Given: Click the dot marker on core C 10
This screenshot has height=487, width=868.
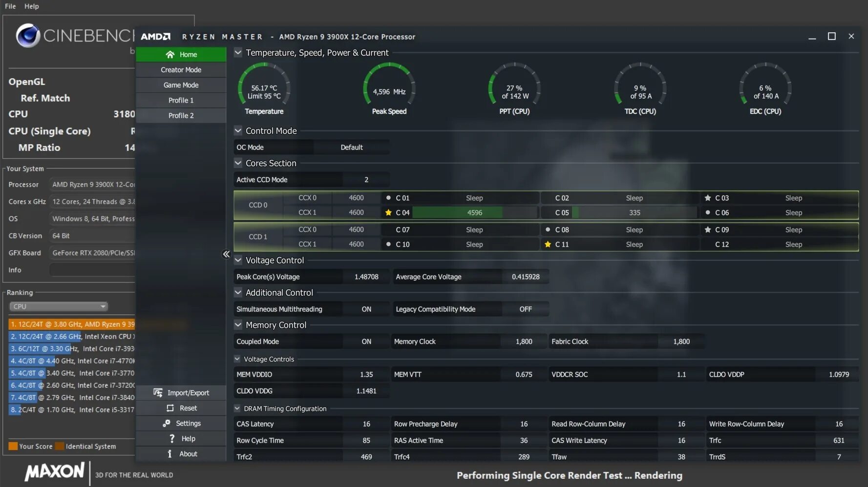Looking at the screenshot, I should tap(388, 244).
